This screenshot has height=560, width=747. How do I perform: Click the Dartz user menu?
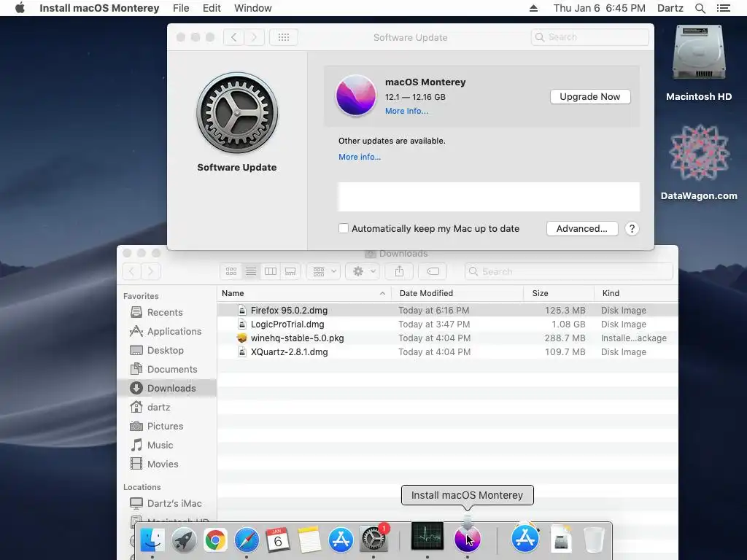670,8
